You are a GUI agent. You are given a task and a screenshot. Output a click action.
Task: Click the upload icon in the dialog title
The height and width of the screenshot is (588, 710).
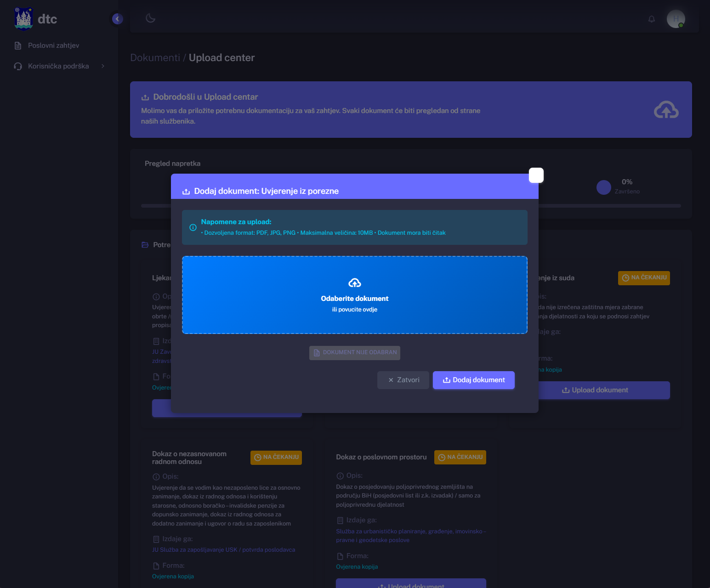pos(186,192)
